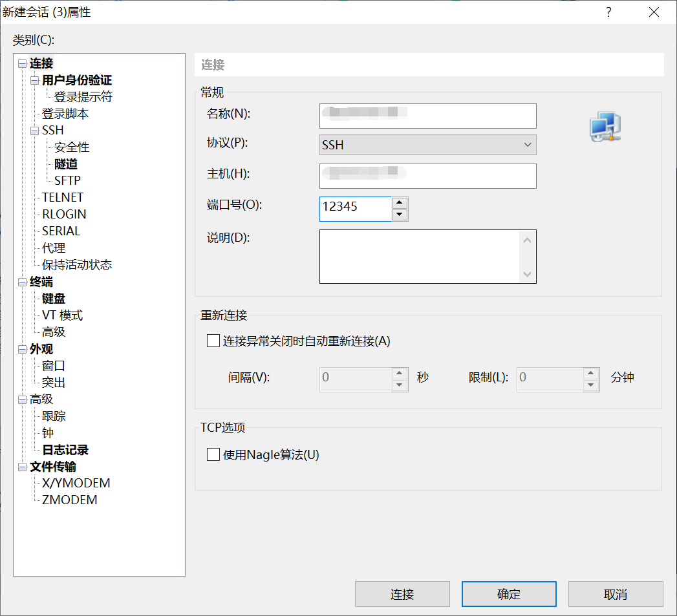
Task: Open the 日志记录 logging settings
Action: point(65,450)
